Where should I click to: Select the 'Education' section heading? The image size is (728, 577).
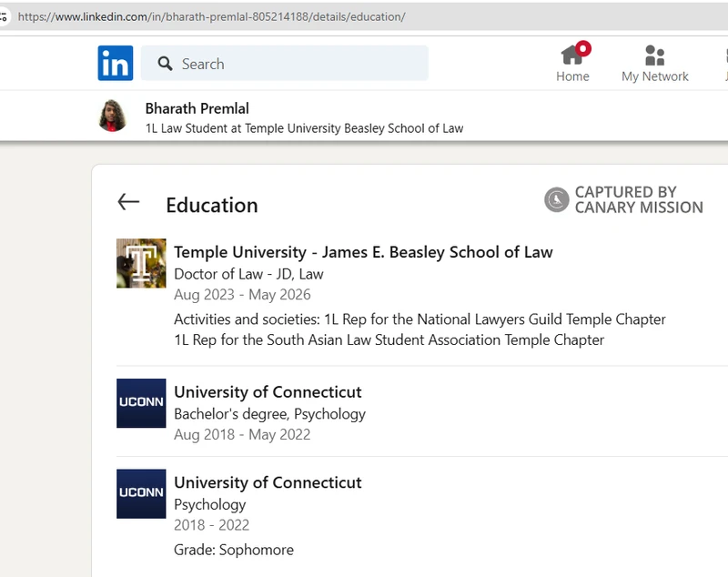[212, 205]
